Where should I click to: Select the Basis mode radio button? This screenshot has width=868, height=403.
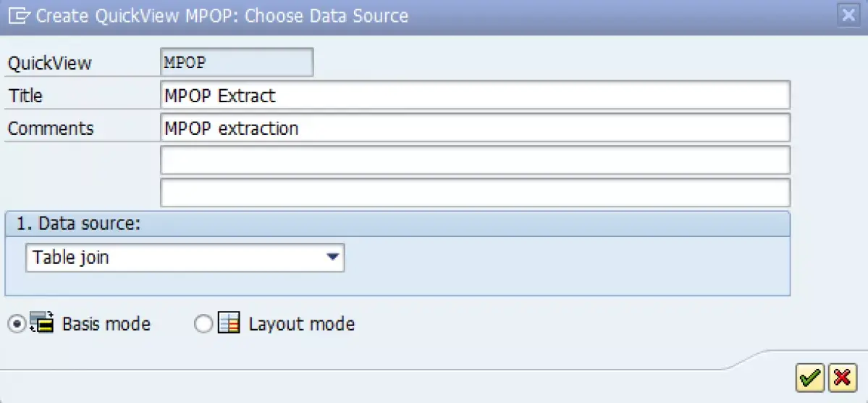17,324
